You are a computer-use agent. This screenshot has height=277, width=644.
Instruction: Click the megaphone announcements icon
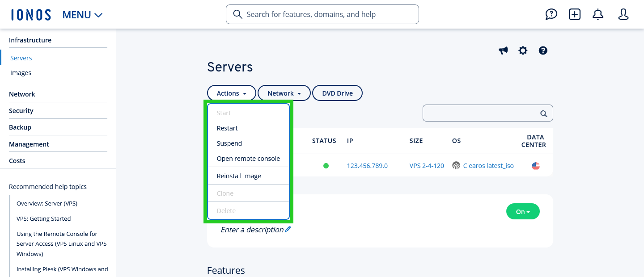click(504, 50)
